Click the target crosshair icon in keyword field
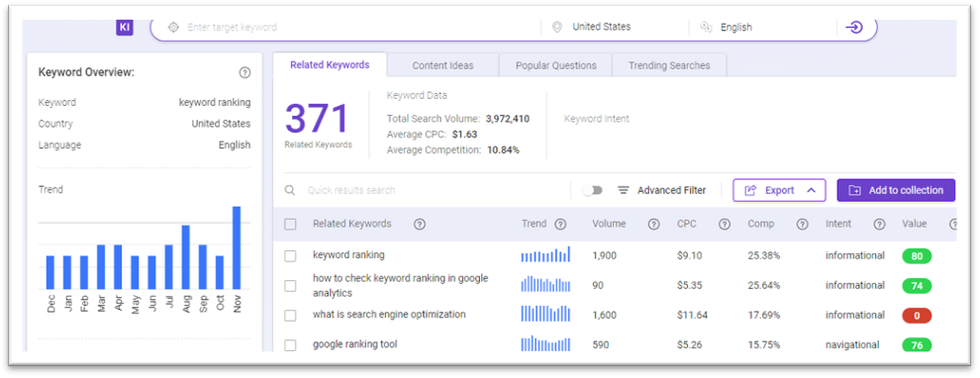980x378 pixels. 174,28
